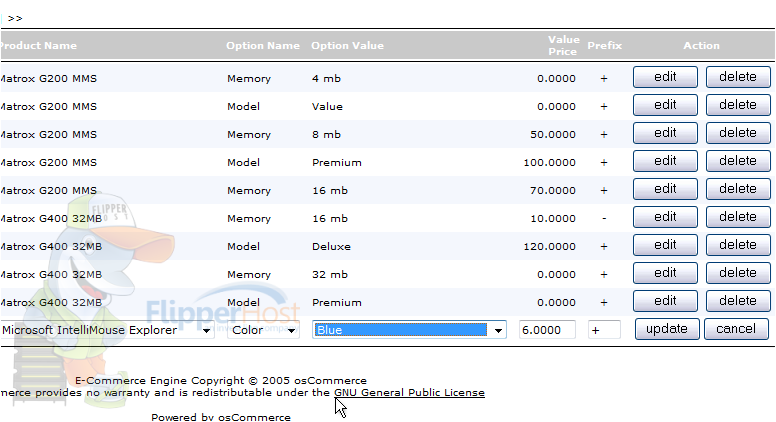The image size is (776, 422).
Task: Open the Color option name dropdown
Action: (x=263, y=330)
